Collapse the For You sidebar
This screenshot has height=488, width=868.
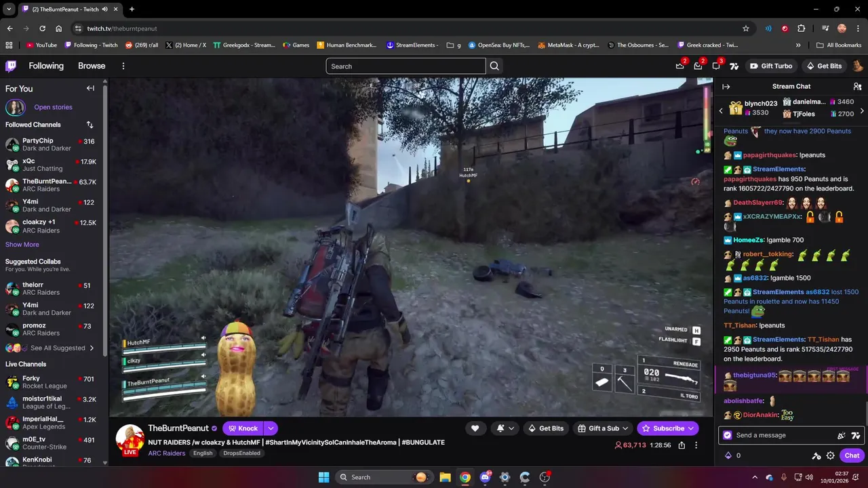[90, 88]
